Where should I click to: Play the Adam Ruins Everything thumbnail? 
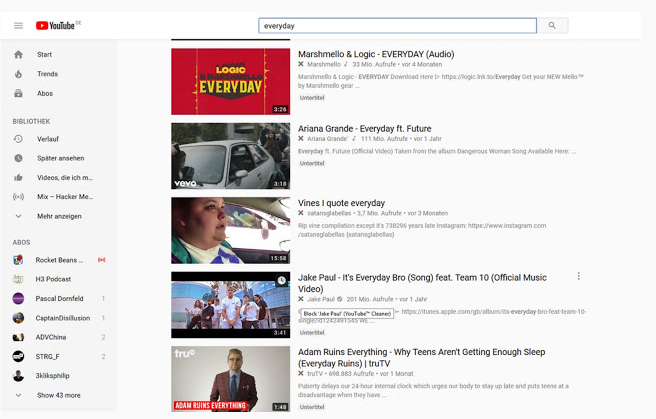click(230, 379)
